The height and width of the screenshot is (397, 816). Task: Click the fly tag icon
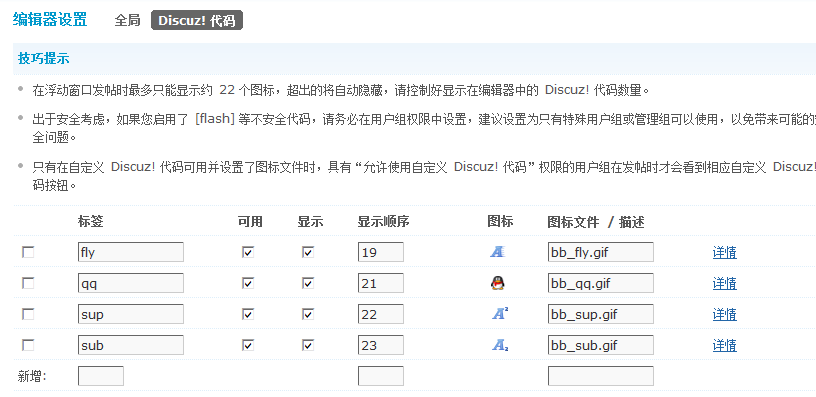tap(498, 252)
